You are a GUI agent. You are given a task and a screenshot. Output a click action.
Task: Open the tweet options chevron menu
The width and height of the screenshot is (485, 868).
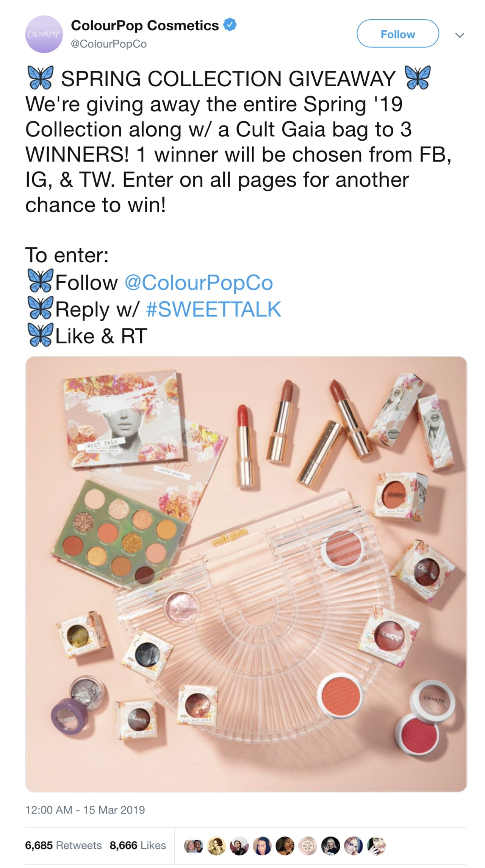point(460,35)
